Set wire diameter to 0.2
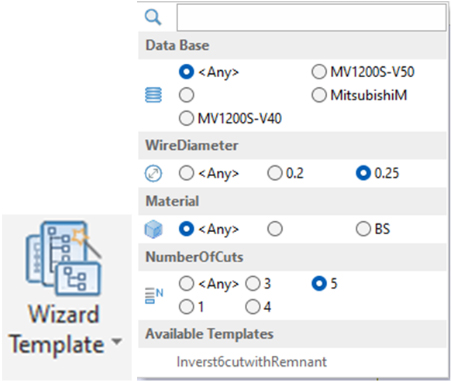The height and width of the screenshot is (381, 451). point(285,173)
